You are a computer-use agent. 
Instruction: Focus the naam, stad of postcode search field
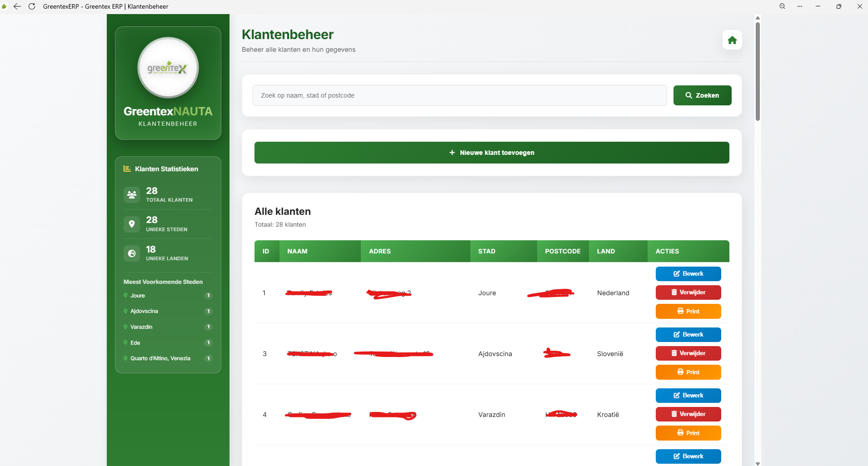coord(459,95)
